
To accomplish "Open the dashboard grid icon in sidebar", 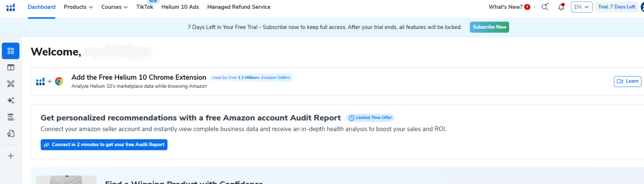I will (x=11, y=51).
